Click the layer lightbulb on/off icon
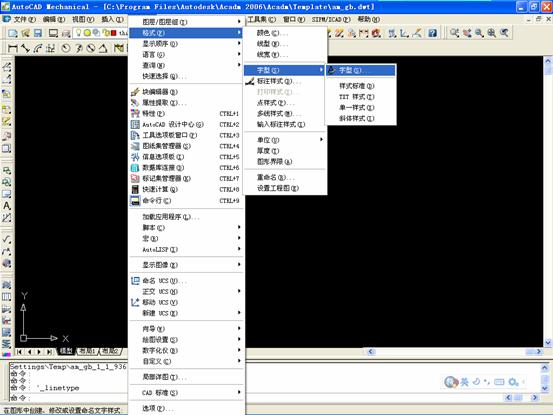Screen dimensions: 553x415 pos(78,33)
